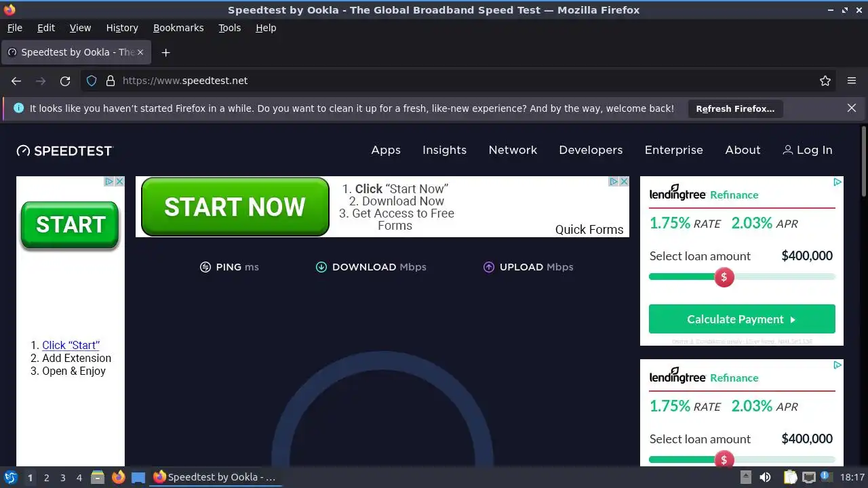868x488 pixels.
Task: Click the user icon beside Log In
Action: 787,150
